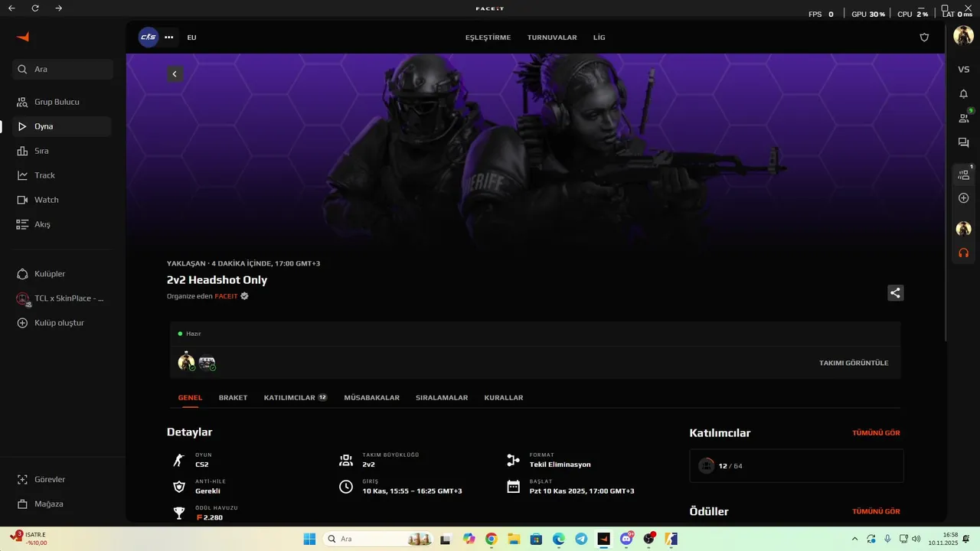Click the Tekil Eliminasyon format text

coord(560,465)
